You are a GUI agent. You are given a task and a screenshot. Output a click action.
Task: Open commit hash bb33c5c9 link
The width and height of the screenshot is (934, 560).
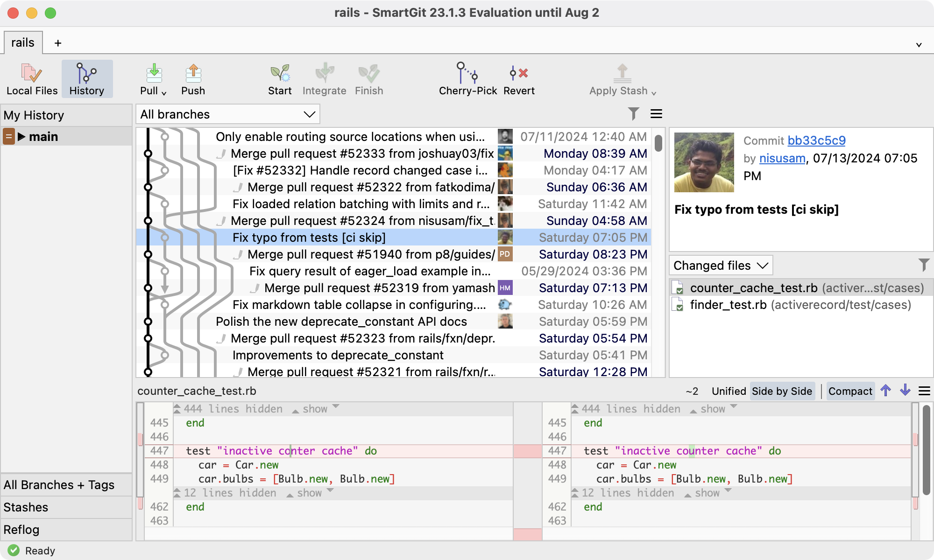click(816, 140)
